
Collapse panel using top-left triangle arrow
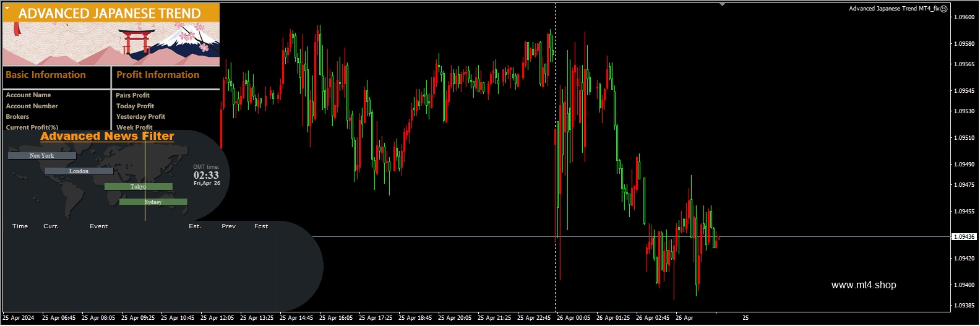[7, 9]
